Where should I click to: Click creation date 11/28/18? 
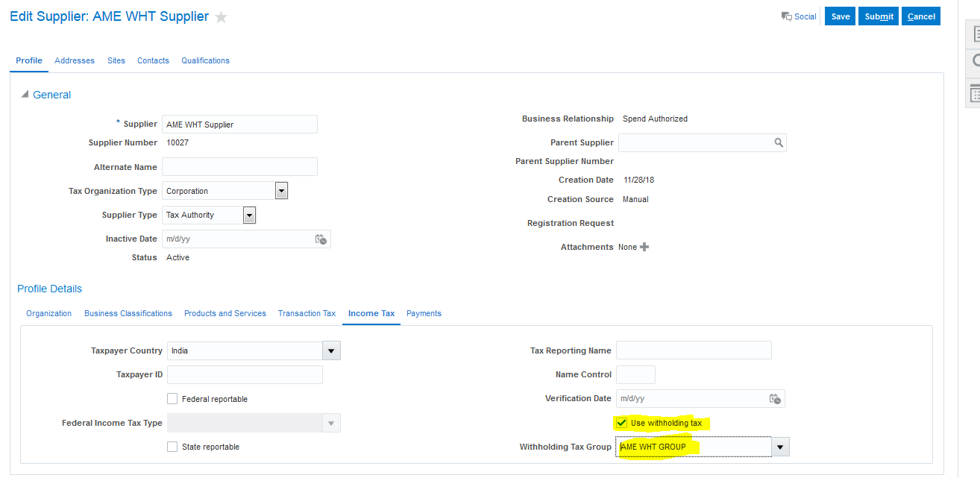click(638, 180)
